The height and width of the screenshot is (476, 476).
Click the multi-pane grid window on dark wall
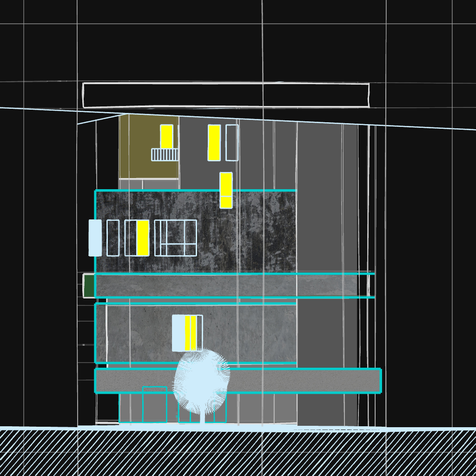coord(176,238)
